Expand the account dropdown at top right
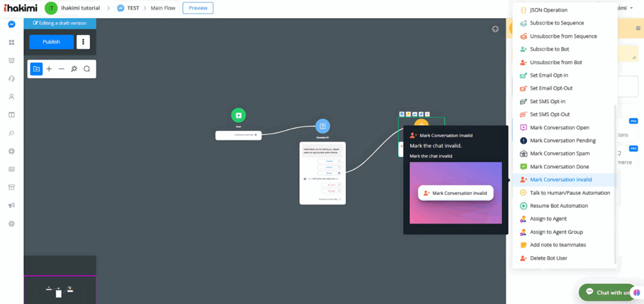Image resolution: width=644 pixels, height=304 pixels. click(613, 8)
